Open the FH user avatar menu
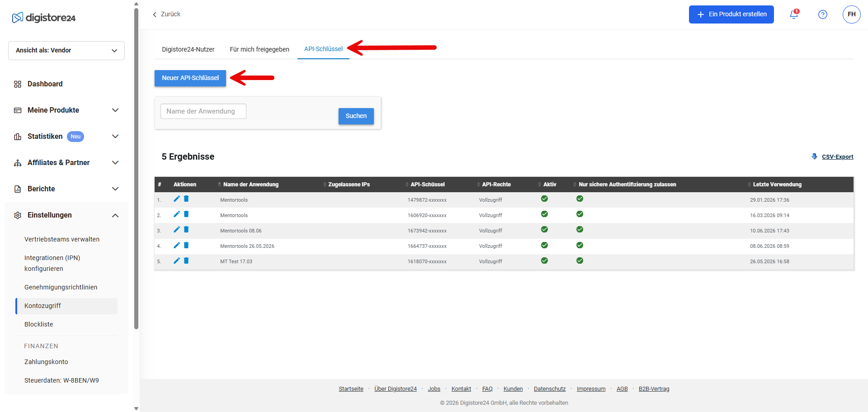 coord(852,14)
